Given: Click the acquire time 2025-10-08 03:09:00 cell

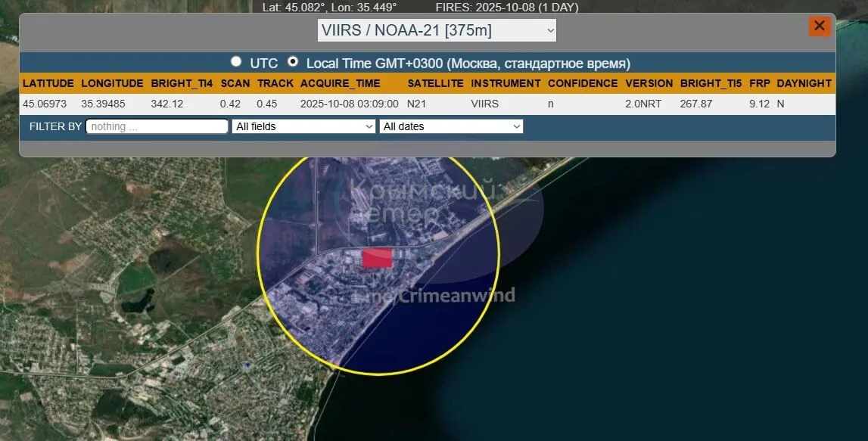Looking at the screenshot, I should click(x=349, y=104).
